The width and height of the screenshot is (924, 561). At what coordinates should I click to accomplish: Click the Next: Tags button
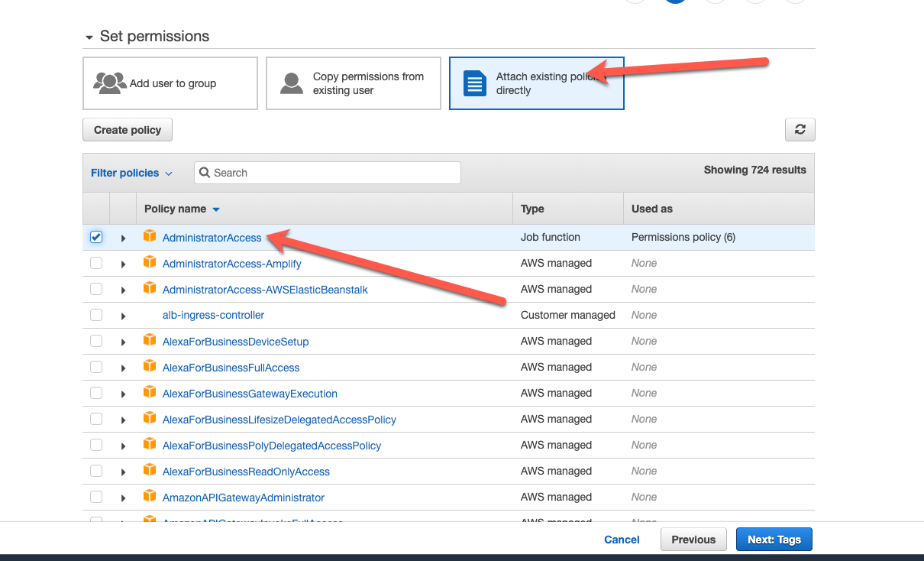774,540
